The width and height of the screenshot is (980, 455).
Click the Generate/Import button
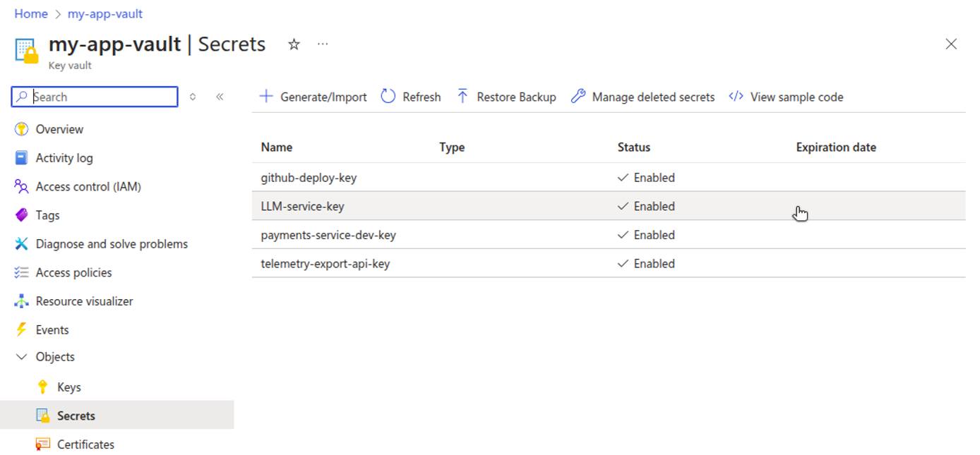click(x=313, y=97)
